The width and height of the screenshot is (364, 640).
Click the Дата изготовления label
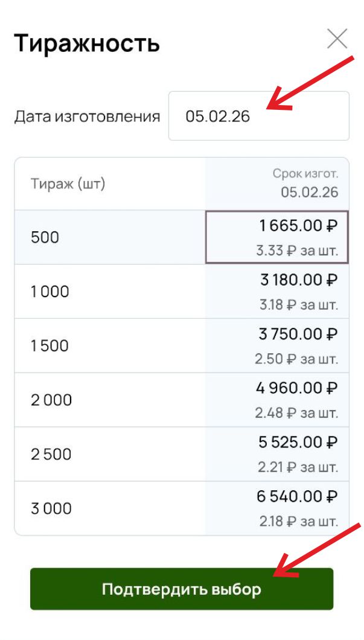(87, 117)
